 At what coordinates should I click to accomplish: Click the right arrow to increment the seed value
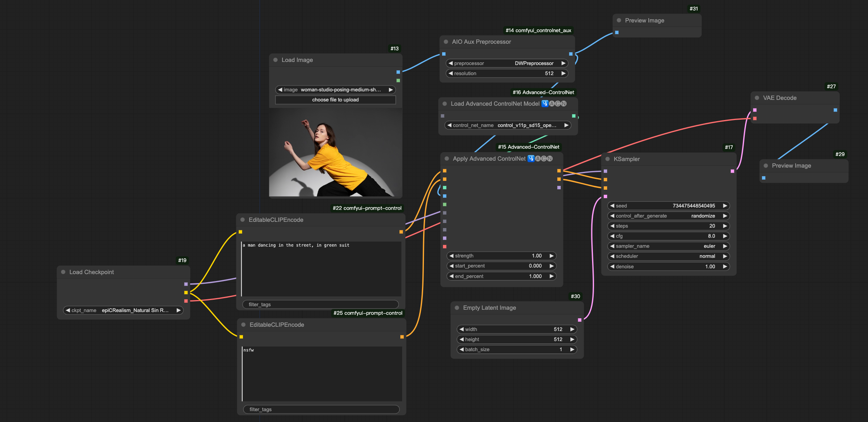(x=725, y=206)
